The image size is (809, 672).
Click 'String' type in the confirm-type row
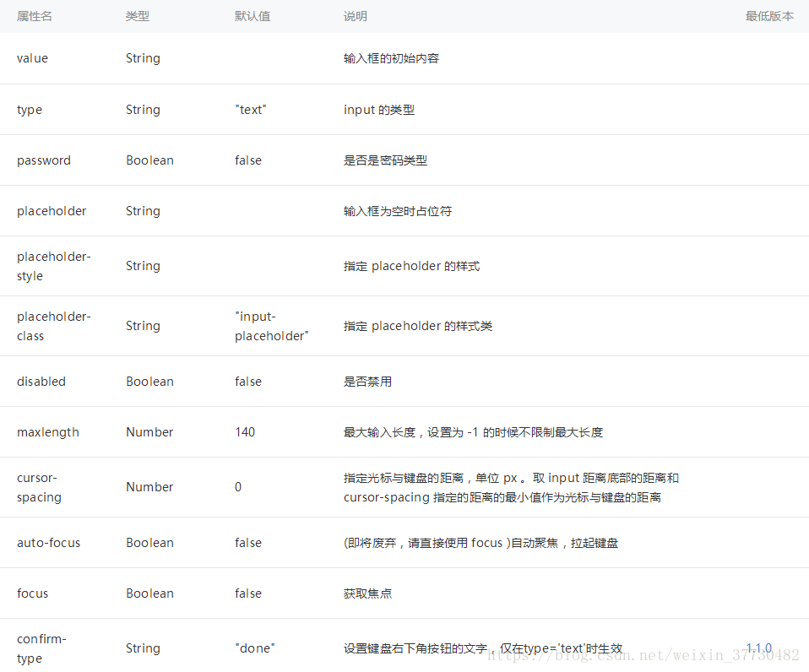143,648
